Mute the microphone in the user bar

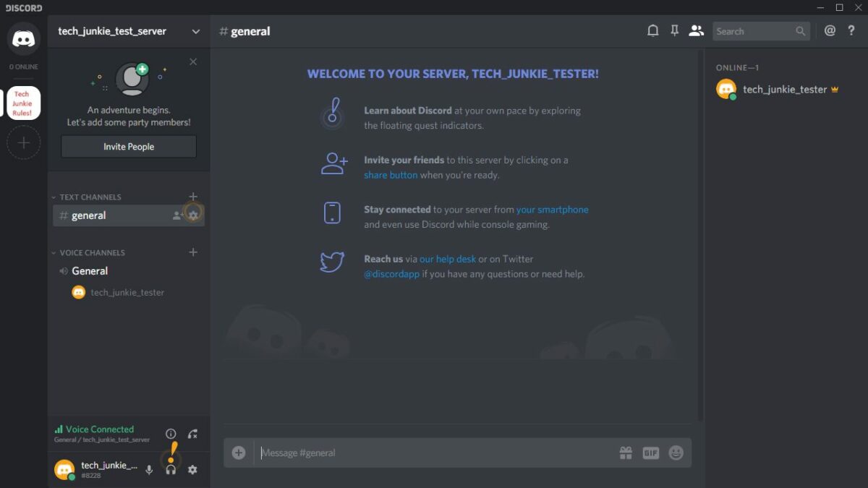click(x=149, y=469)
